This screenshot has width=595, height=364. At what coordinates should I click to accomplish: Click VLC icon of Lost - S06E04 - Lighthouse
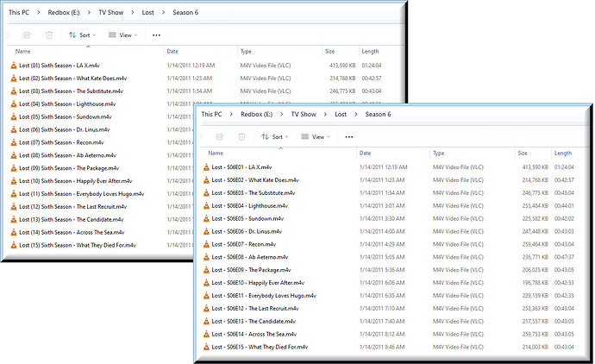click(206, 206)
